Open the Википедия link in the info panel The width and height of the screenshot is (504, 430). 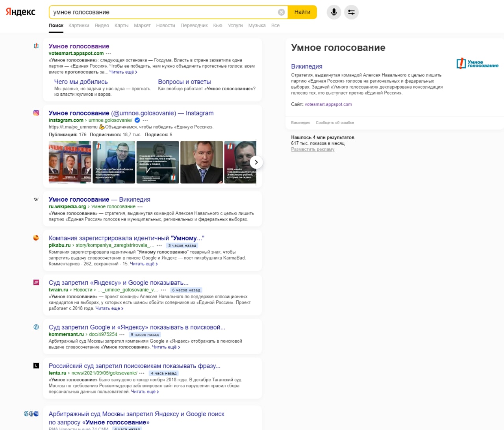307,67
